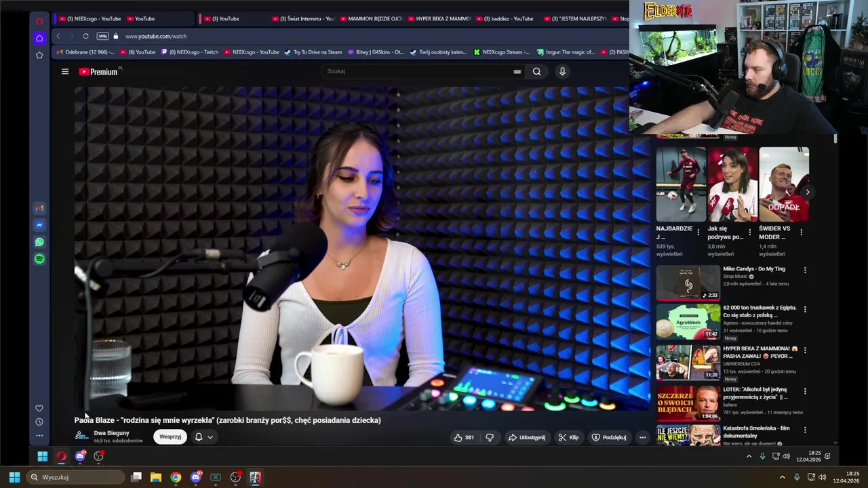Click the YouTube Premium logo
Image resolution: width=868 pixels, height=488 pixels.
pos(99,71)
